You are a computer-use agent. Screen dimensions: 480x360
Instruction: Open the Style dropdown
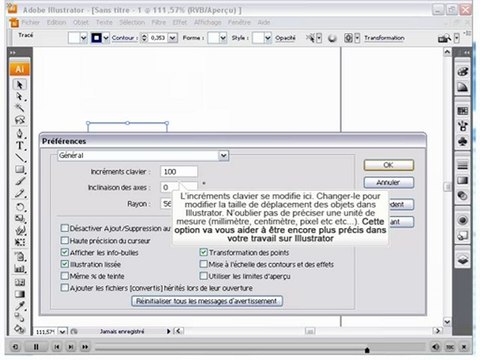coord(268,38)
